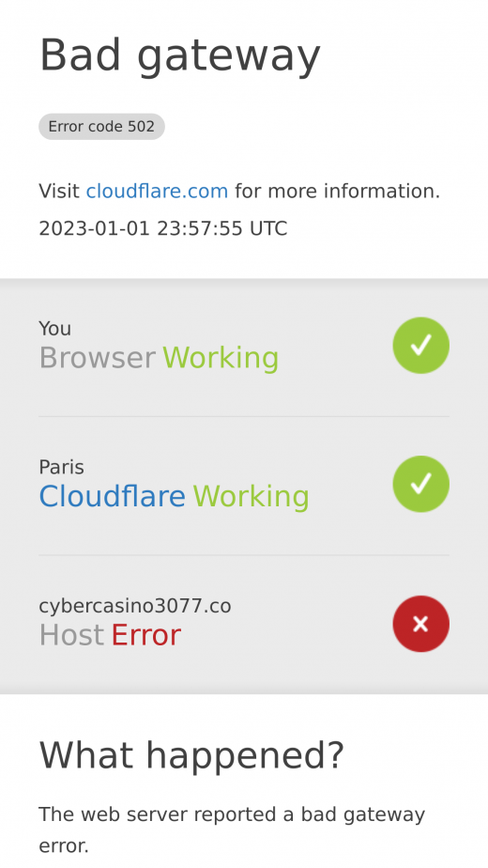
Task: Click the red Error status text
Action: [x=146, y=635]
